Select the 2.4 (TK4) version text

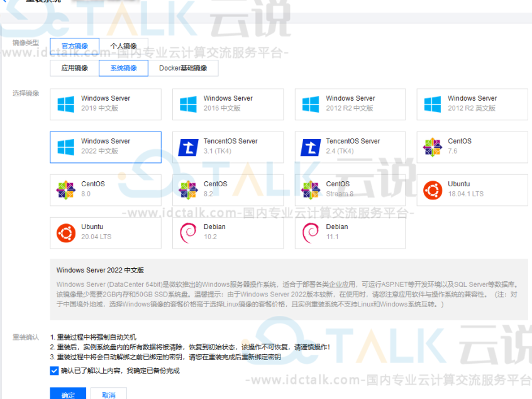point(340,151)
